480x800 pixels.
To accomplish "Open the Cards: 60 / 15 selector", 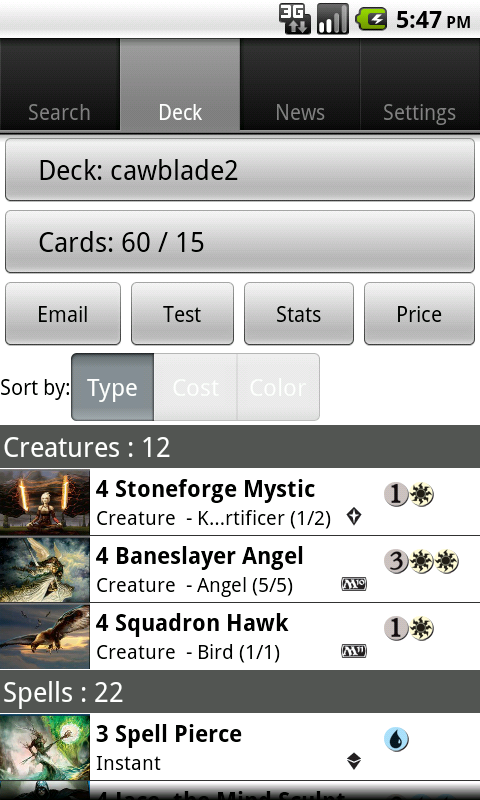I will 240,242.
